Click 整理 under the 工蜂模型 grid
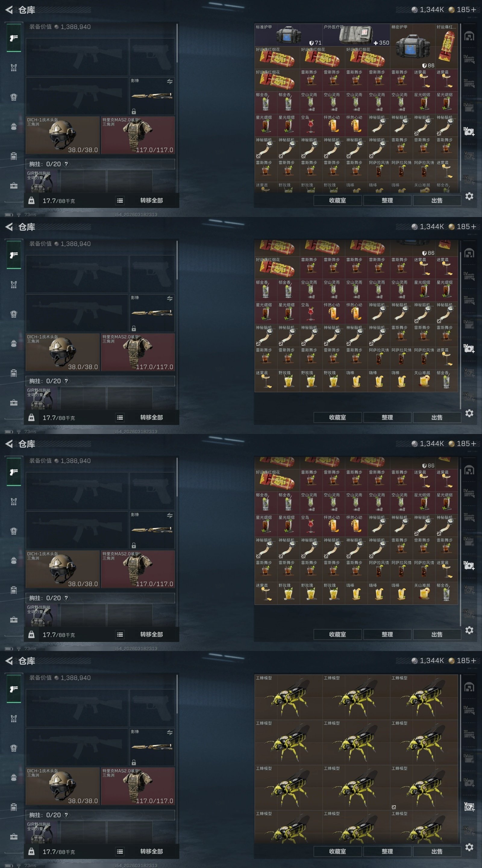 click(387, 851)
